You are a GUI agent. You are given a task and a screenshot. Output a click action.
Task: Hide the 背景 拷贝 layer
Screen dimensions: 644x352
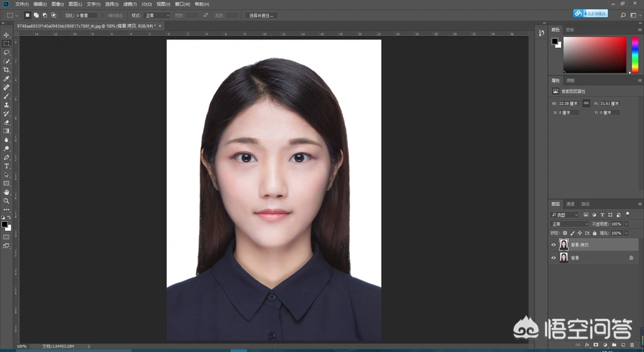click(x=553, y=245)
